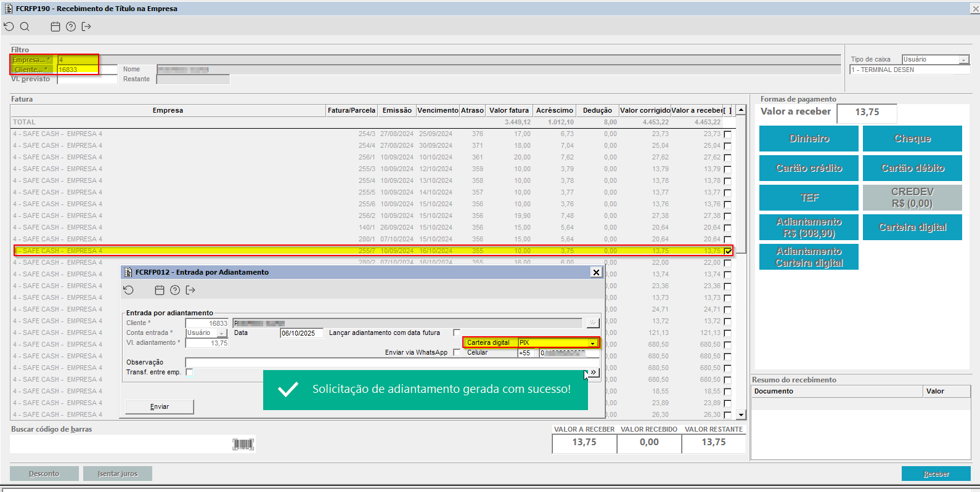The height and width of the screenshot is (492, 980).
Task: Choose Cheque payment method
Action: [912, 139]
